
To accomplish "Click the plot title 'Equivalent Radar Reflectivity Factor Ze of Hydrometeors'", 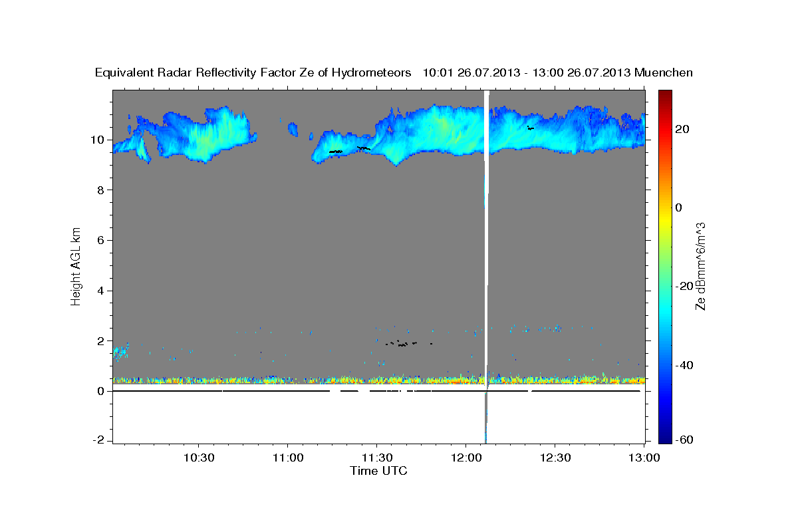I will pos(253,72).
